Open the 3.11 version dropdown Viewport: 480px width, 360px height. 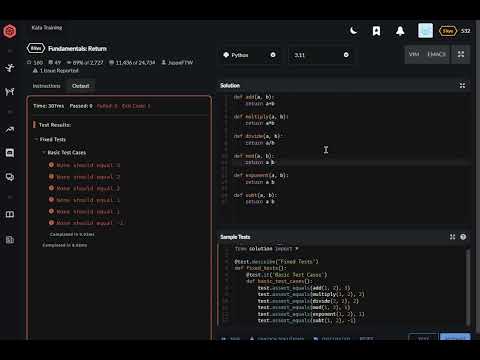[320, 55]
